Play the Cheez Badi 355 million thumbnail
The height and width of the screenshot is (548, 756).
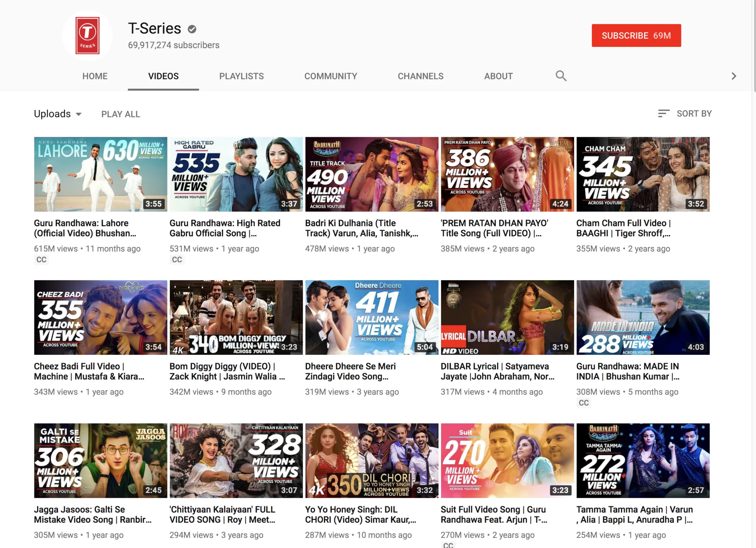101,317
